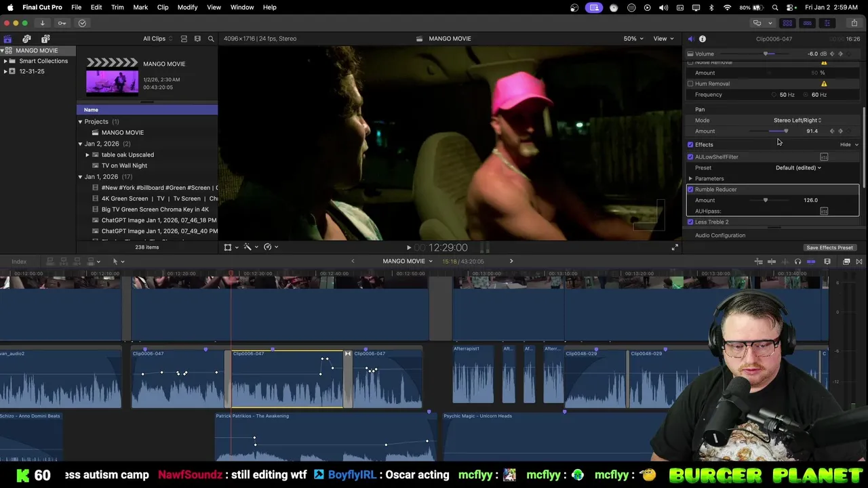Expand the Parameters disclosure triangle
The height and width of the screenshot is (488, 868).
[690, 178]
